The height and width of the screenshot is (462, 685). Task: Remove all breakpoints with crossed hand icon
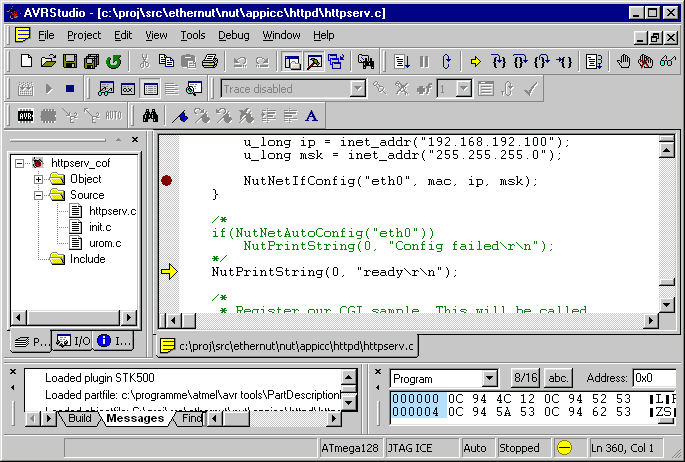click(645, 62)
